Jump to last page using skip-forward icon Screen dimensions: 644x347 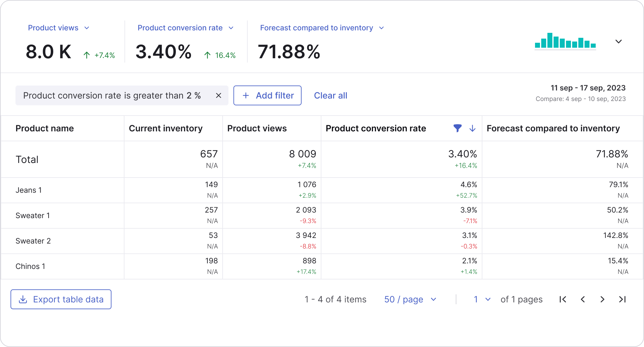coord(622,299)
